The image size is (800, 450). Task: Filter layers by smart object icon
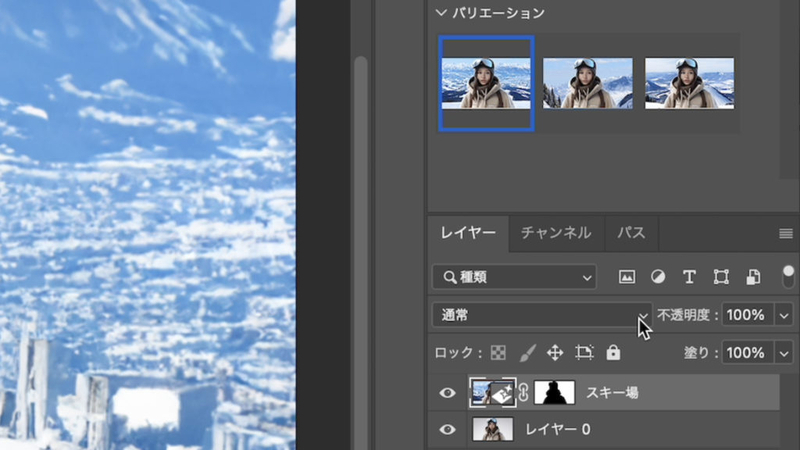tap(753, 277)
